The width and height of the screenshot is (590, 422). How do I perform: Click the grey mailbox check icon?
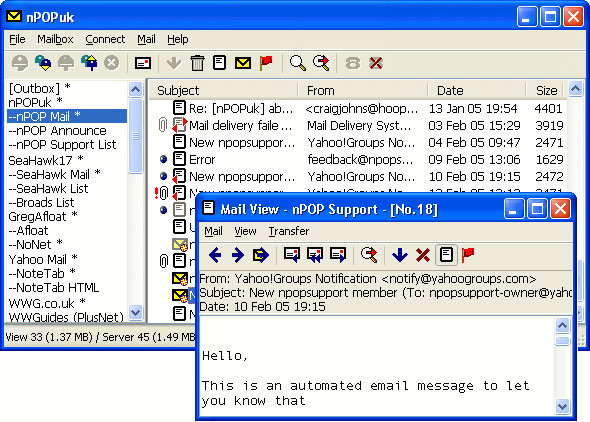click(20, 63)
